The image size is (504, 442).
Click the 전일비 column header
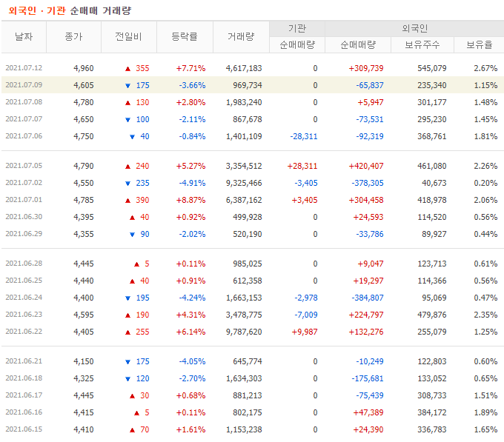(x=128, y=36)
